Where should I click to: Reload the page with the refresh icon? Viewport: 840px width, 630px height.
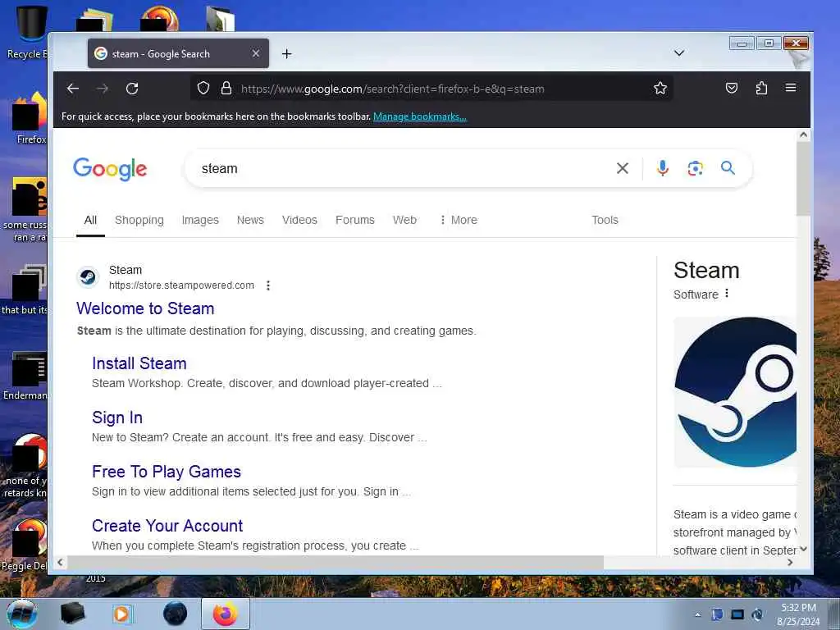tap(132, 89)
